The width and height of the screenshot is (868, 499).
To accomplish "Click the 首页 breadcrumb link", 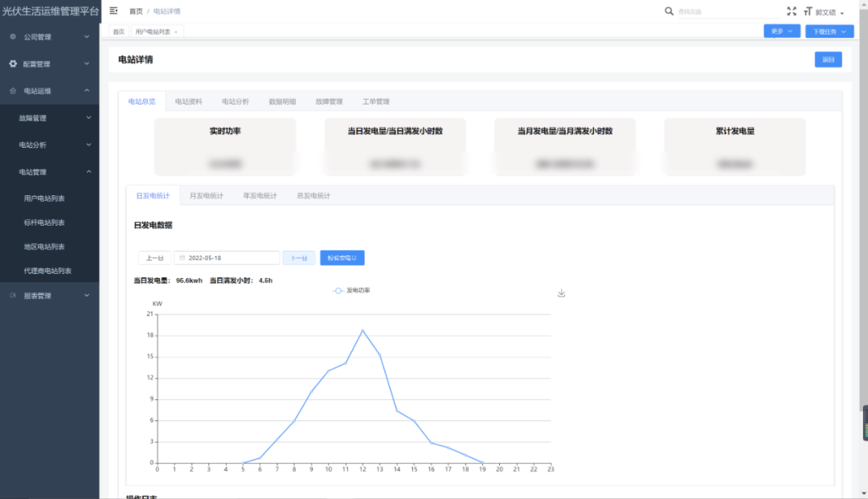I will [x=136, y=11].
